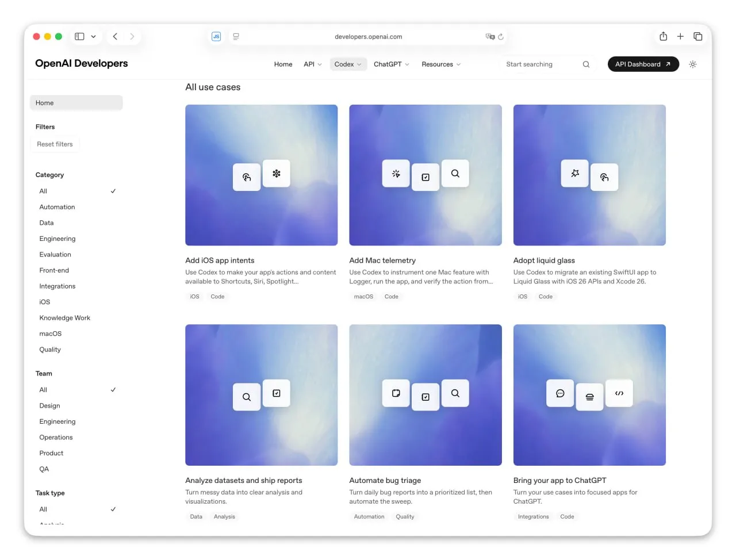
Task: Open the Add iOS app intents thumbnail
Action: click(x=262, y=175)
